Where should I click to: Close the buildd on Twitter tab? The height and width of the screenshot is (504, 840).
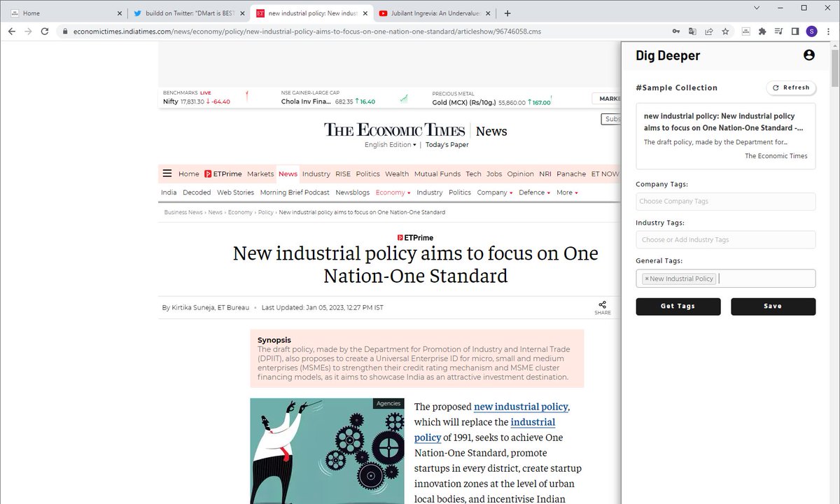[x=242, y=13]
